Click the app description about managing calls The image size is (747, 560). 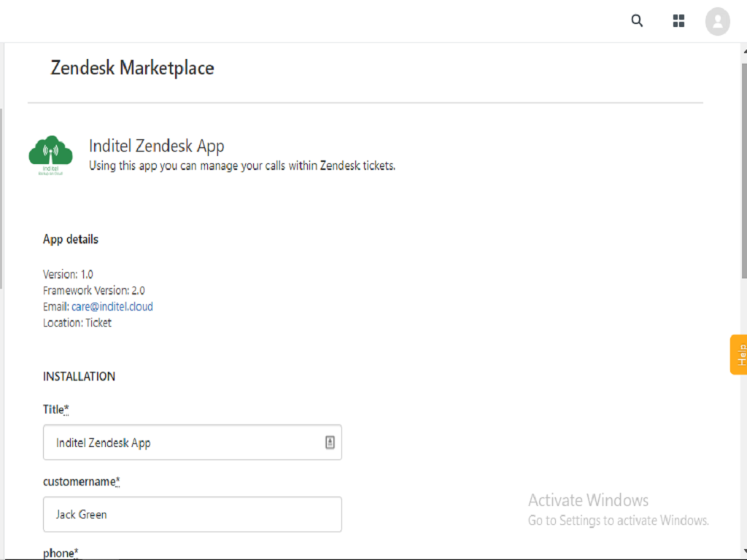(241, 166)
